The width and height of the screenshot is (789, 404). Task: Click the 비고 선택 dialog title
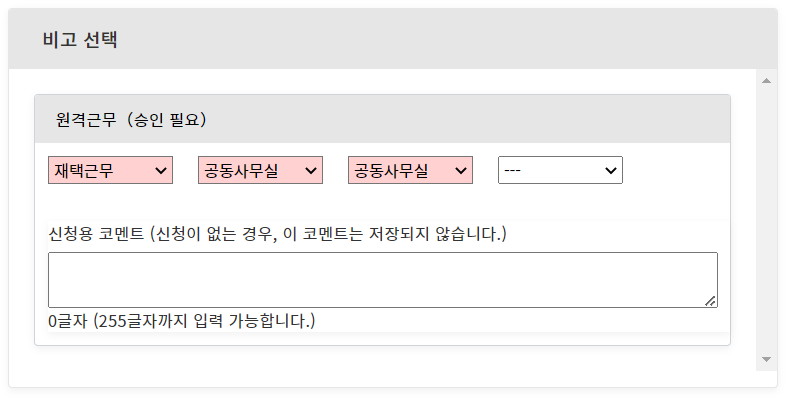click(80, 40)
